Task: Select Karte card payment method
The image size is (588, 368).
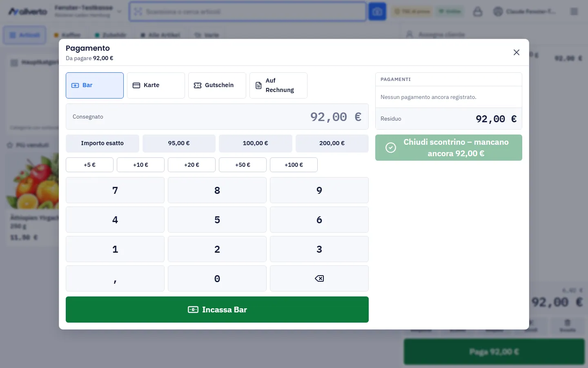Action: point(156,85)
